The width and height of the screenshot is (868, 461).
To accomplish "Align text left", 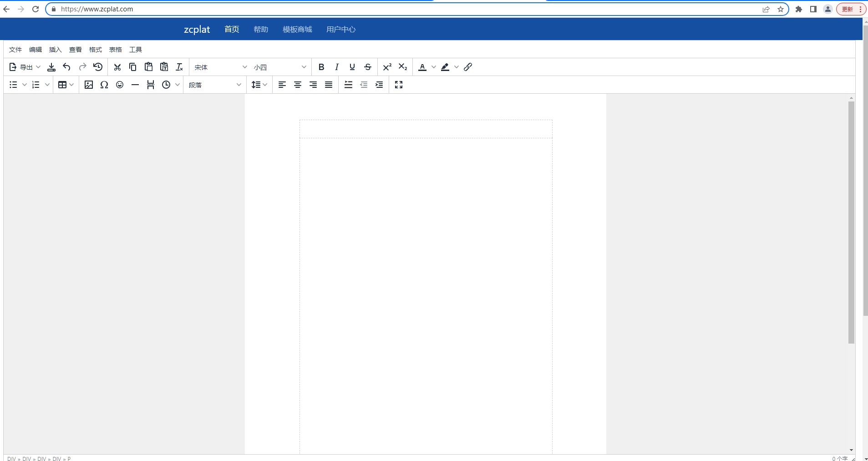I will (282, 85).
